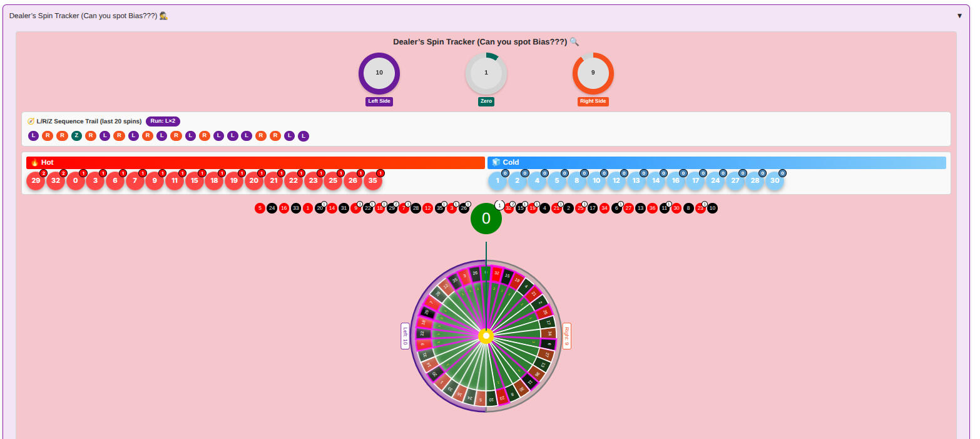Click the Zero ring gauge
The width and height of the screenshot is (980, 439).
[486, 73]
